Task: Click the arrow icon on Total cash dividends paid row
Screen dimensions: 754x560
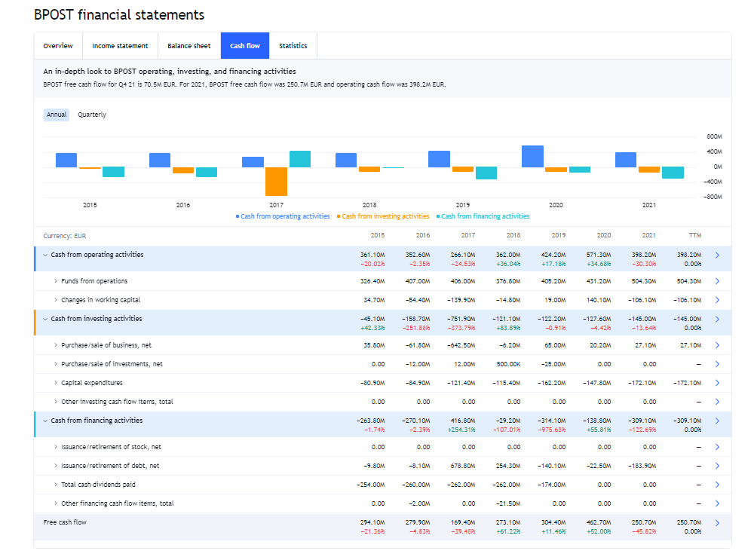Action: [717, 485]
